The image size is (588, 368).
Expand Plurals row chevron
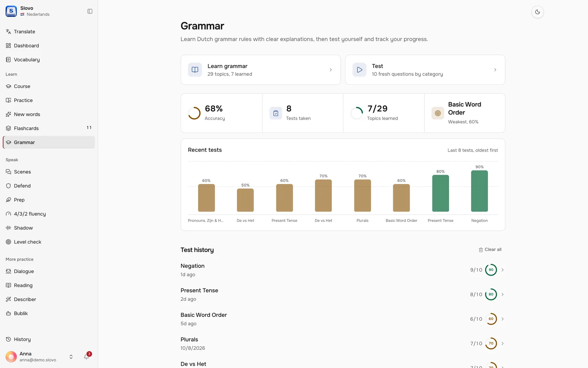pos(502,343)
